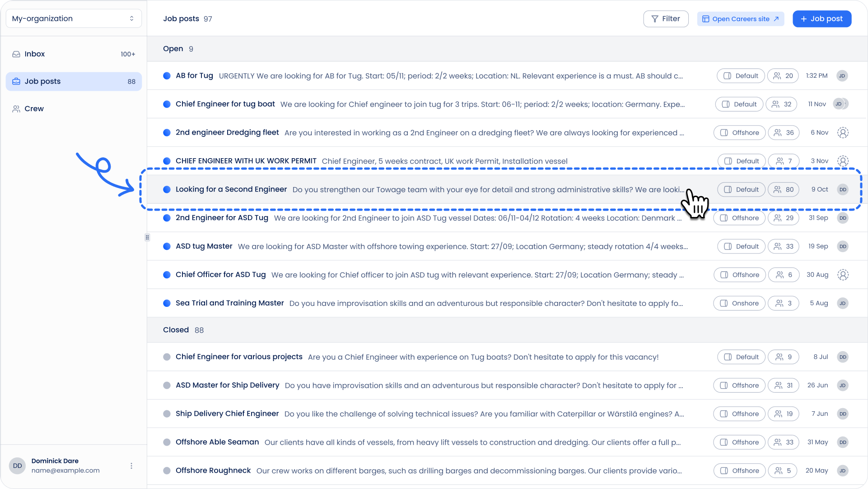Click the sidebar resize handle grip
Screen dimensions: 868x489
(147, 238)
